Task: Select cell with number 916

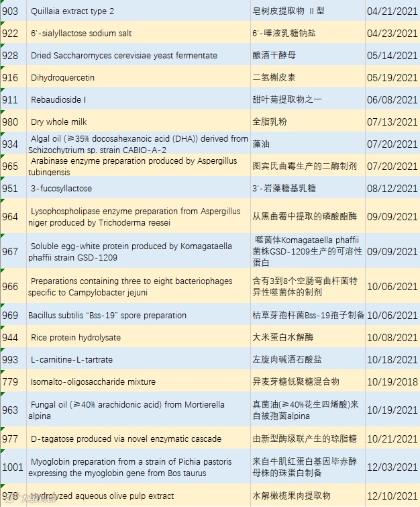Action: (x=13, y=77)
